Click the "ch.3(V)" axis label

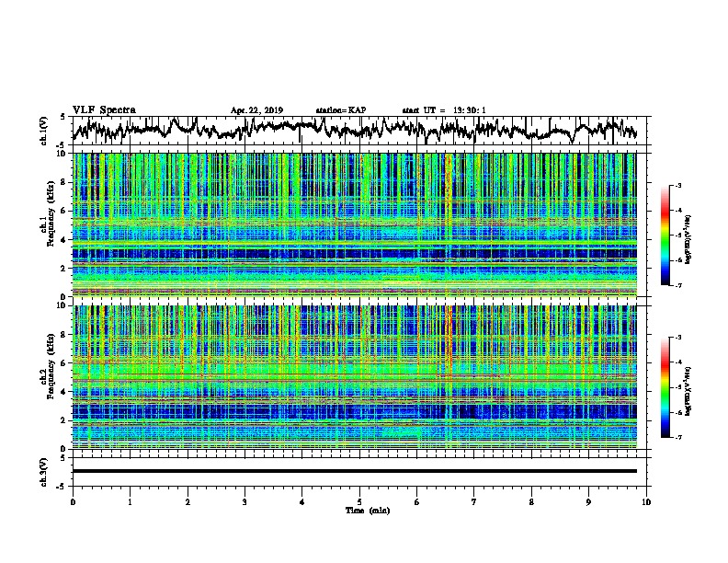[44, 472]
